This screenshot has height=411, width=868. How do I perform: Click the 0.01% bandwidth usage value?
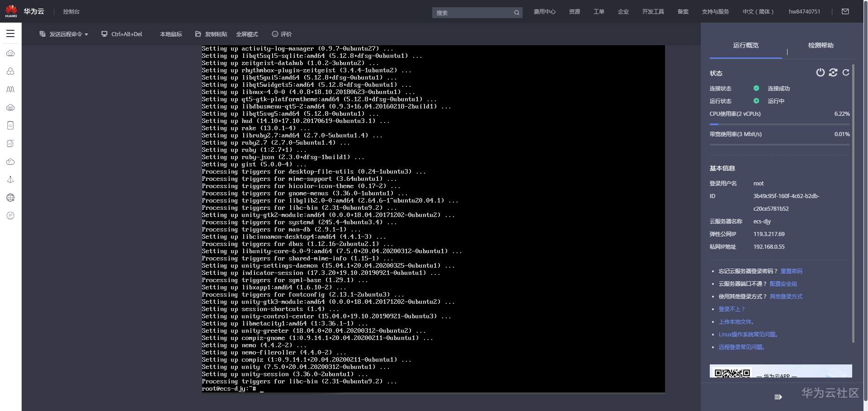click(x=842, y=134)
